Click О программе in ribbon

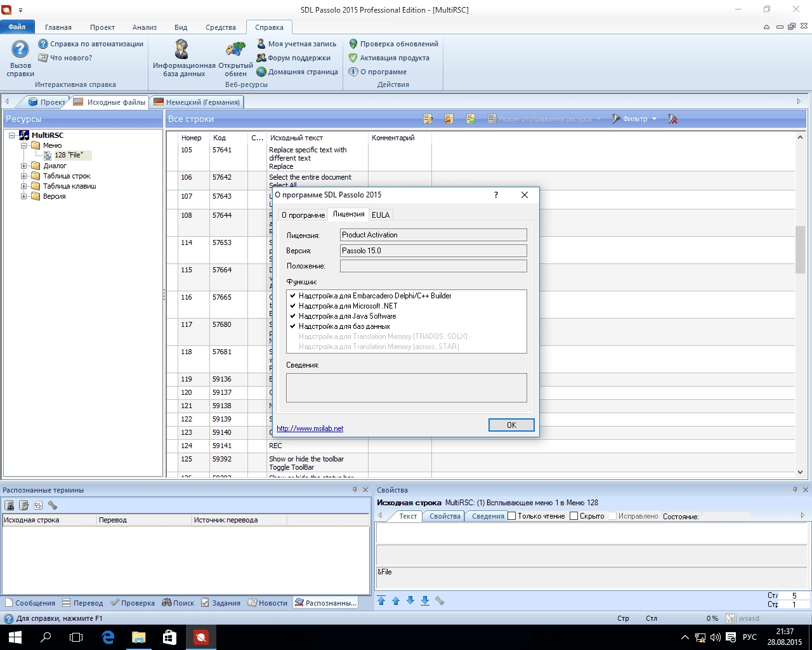point(377,72)
